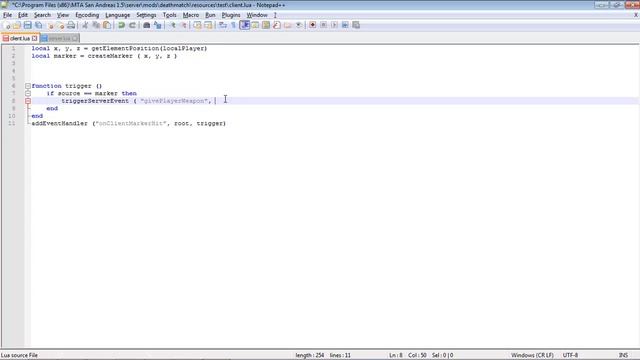Click the Lua source File status text
This screenshot has width=640, height=360.
pyautogui.click(x=19, y=355)
